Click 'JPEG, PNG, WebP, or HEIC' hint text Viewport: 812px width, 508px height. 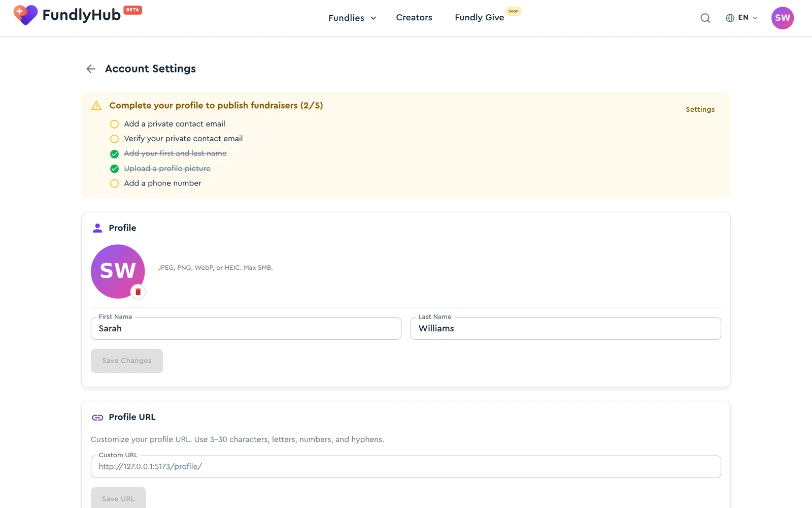pyautogui.click(x=215, y=268)
